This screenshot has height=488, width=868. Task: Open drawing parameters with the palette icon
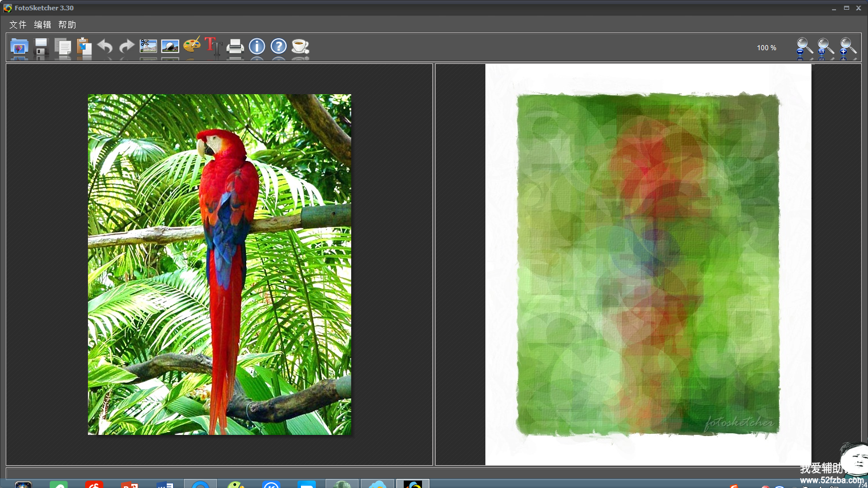point(192,45)
